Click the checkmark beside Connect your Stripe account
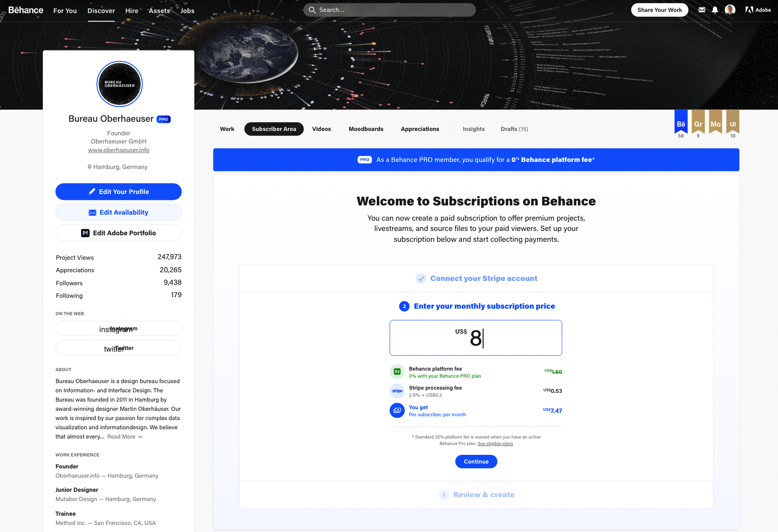 click(x=421, y=279)
